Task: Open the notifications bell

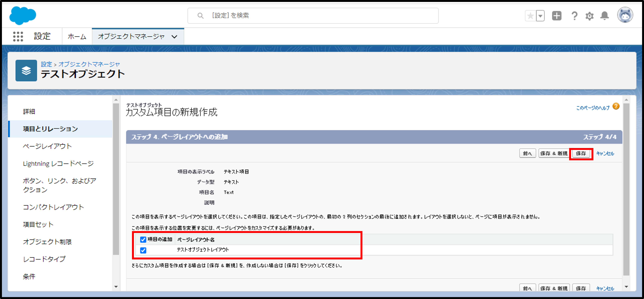Action: [604, 16]
